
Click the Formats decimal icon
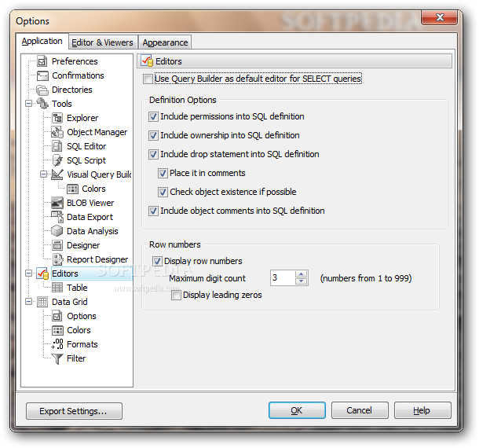(57, 344)
